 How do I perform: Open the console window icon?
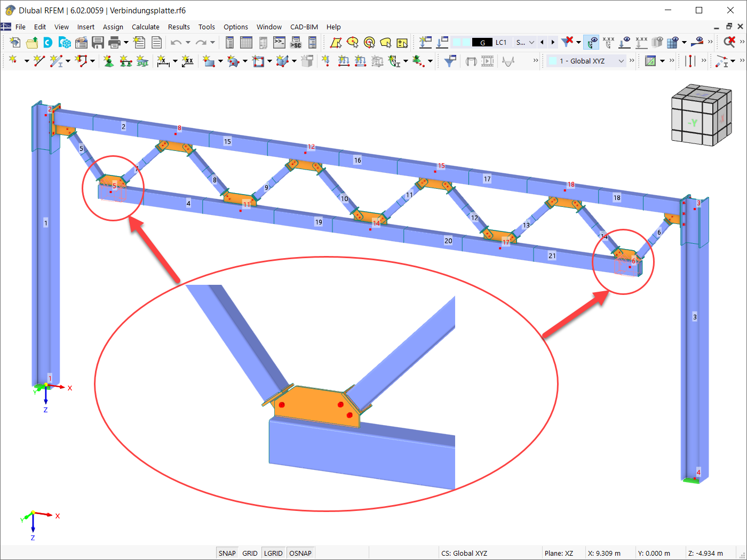click(x=279, y=42)
